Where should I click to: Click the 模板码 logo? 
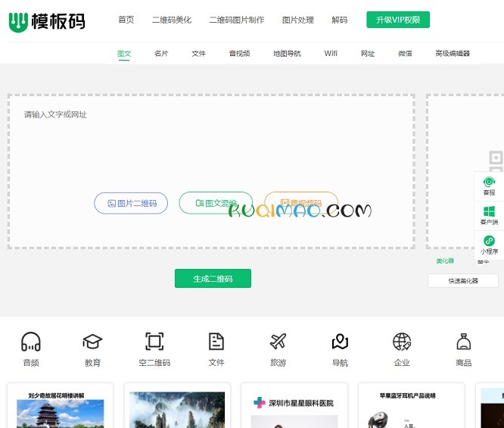click(47, 21)
